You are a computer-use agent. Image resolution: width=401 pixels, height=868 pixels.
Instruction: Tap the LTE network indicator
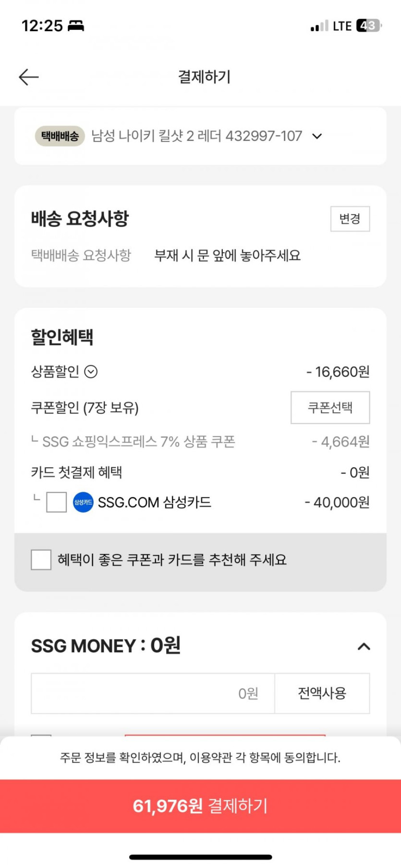click(342, 26)
